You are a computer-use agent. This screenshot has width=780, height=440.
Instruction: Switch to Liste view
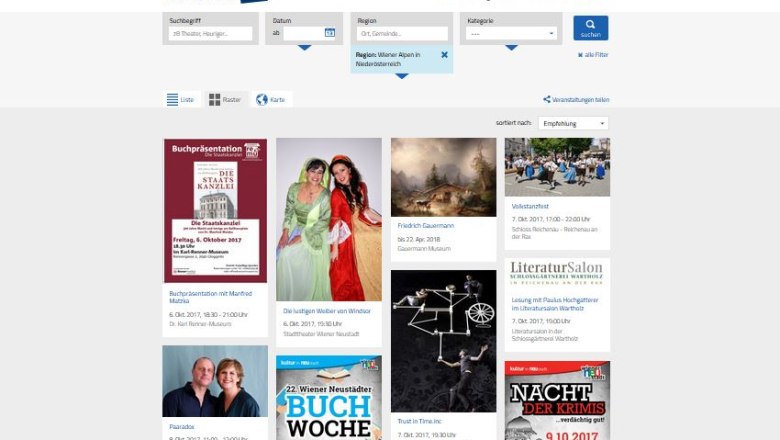[x=181, y=99]
